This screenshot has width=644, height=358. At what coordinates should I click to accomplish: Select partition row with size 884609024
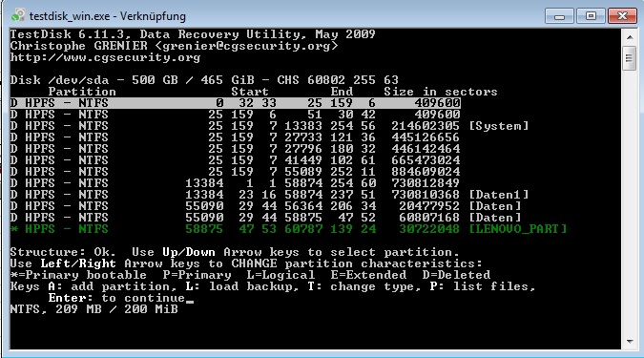[236, 172]
